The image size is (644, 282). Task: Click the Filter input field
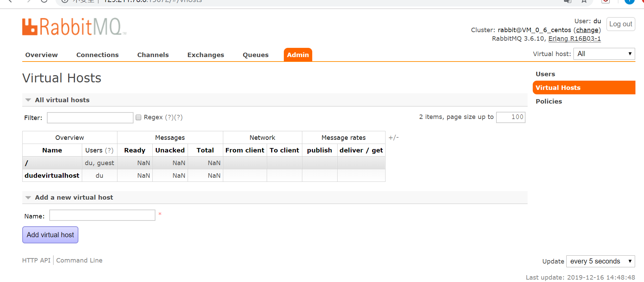point(90,118)
